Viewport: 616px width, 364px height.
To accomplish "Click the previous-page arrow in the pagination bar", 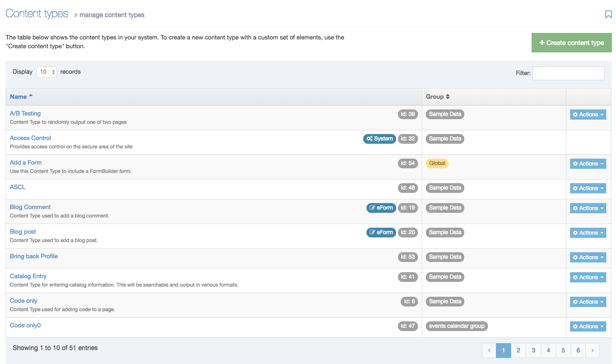I will point(489,350).
